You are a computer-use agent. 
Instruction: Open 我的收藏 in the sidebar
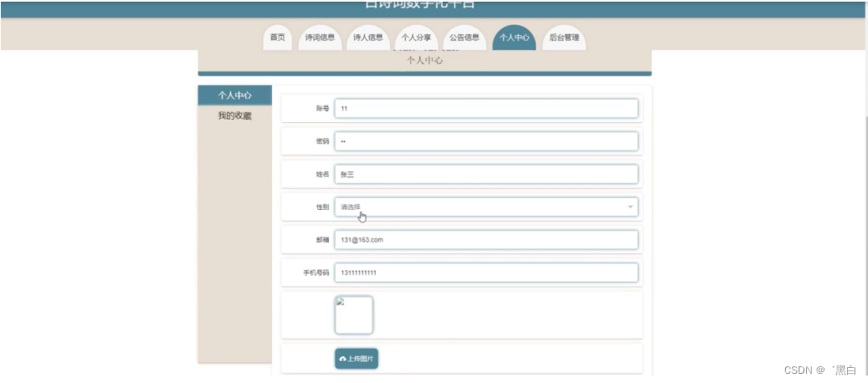(x=234, y=116)
